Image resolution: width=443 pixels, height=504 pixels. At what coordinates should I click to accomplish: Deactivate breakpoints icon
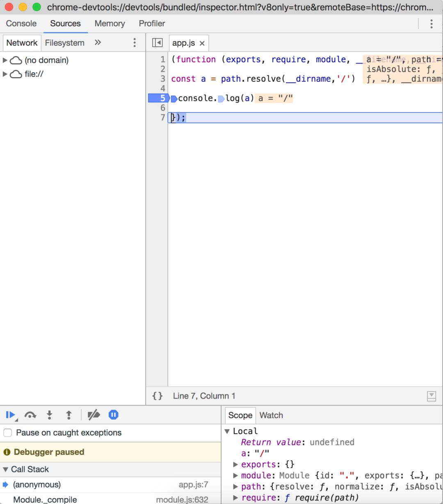94,415
